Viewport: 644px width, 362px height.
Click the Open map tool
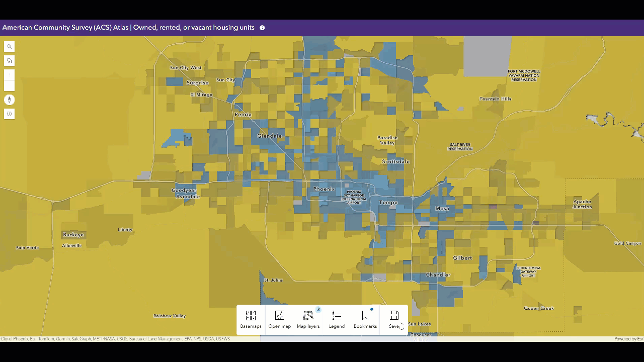pos(279,319)
